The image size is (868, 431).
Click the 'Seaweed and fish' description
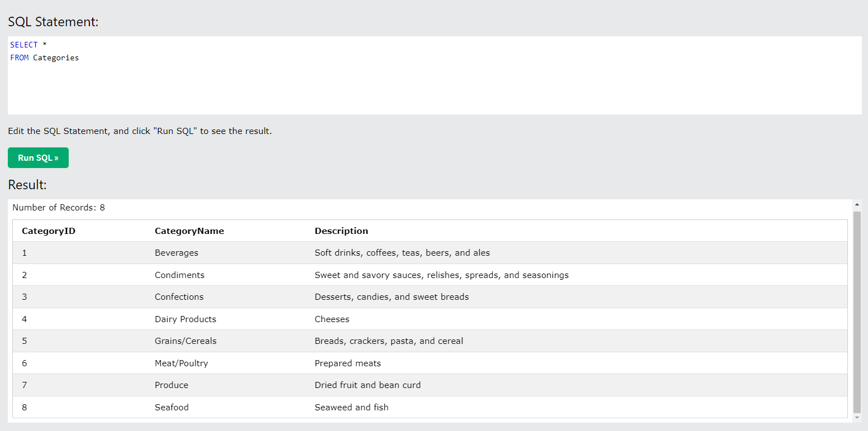[351, 408]
